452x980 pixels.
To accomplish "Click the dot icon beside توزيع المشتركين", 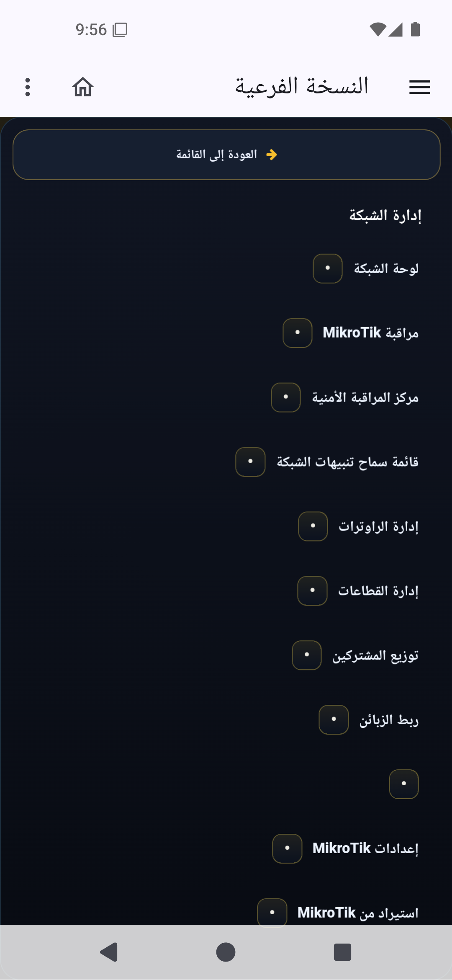I will coord(307,655).
